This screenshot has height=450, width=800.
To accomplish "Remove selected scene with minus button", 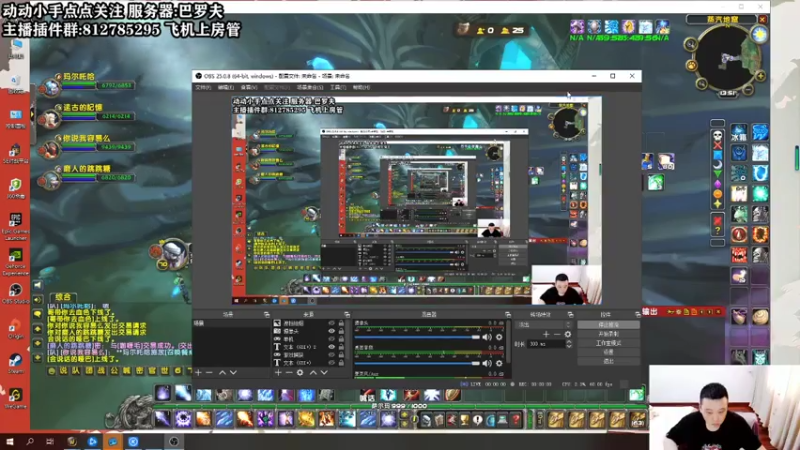I will pos(209,373).
